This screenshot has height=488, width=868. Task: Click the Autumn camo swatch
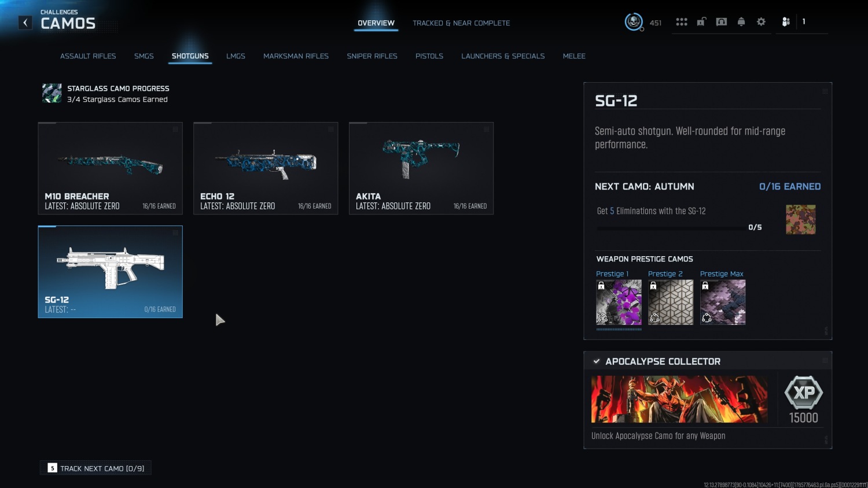click(x=801, y=219)
